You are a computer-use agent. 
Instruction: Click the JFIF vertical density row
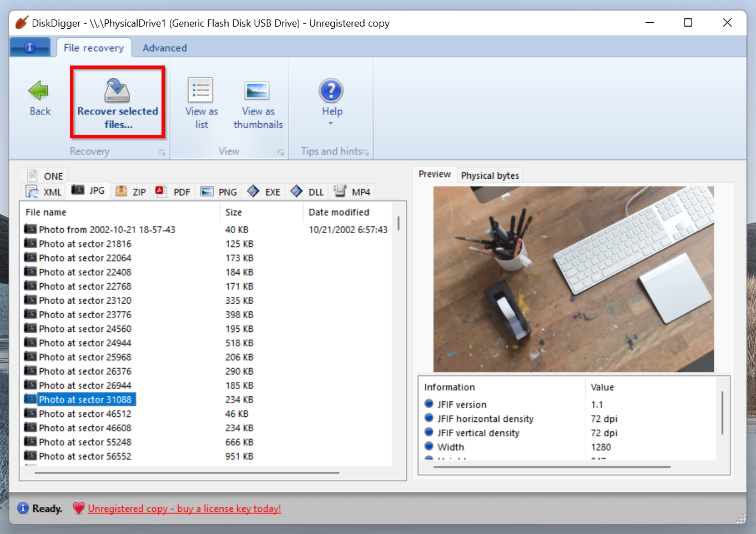567,432
